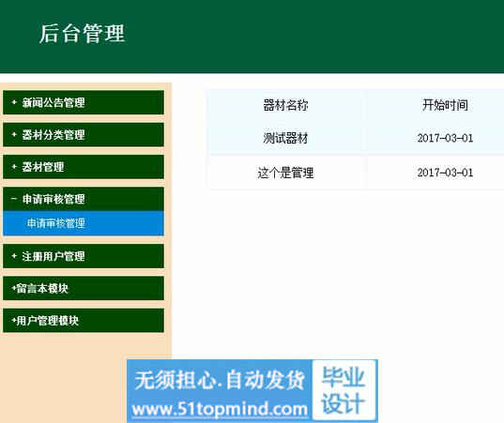Open the 留言本模块 menu section
The image size is (504, 423).
coord(84,288)
